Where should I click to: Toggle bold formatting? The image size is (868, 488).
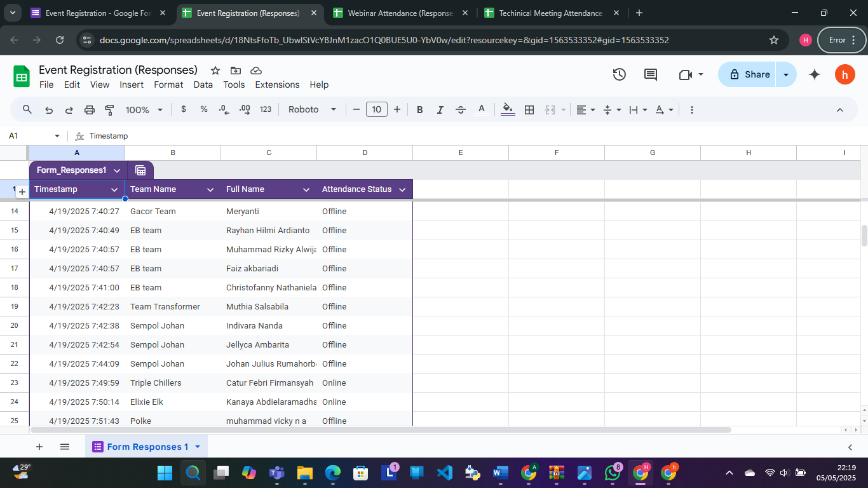click(x=420, y=110)
